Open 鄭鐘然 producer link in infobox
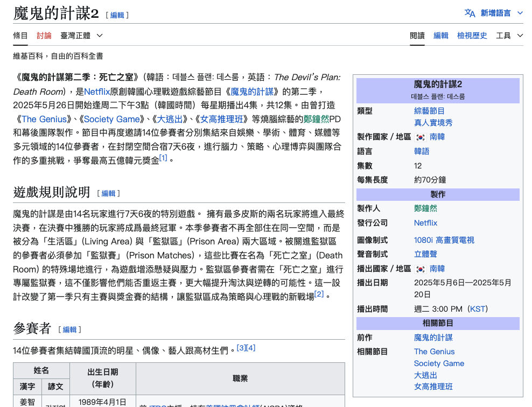The image size is (532, 407). tap(425, 208)
